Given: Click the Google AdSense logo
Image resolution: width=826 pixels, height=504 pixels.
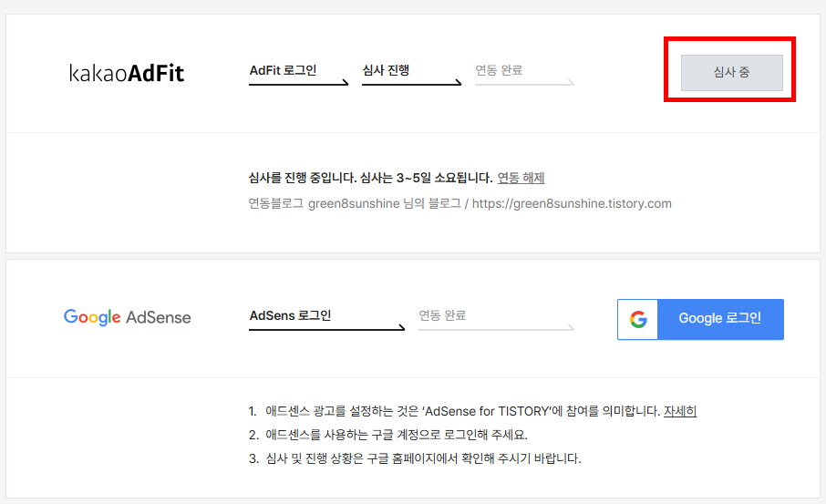Looking at the screenshot, I should coord(127,317).
